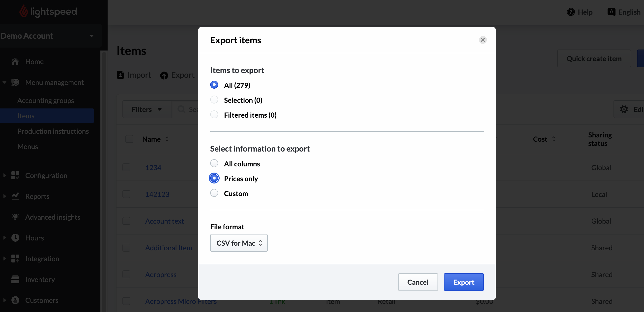Close the Export items dialog

point(482,40)
